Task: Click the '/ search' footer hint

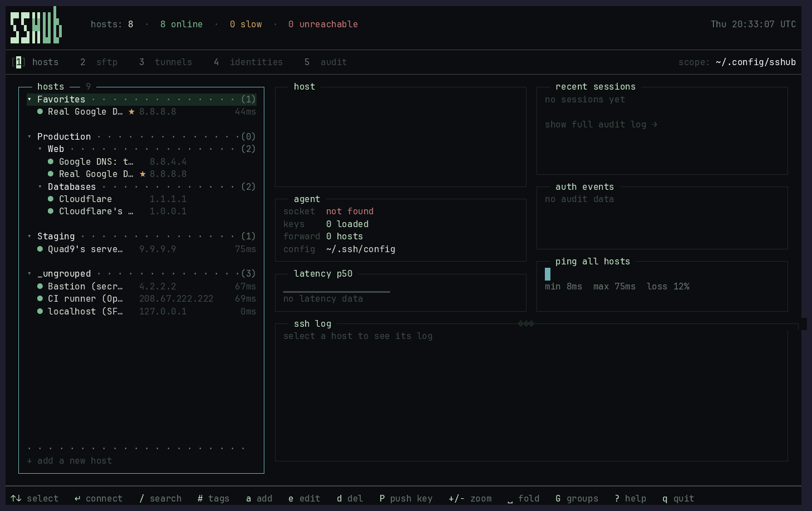Action: 160,498
